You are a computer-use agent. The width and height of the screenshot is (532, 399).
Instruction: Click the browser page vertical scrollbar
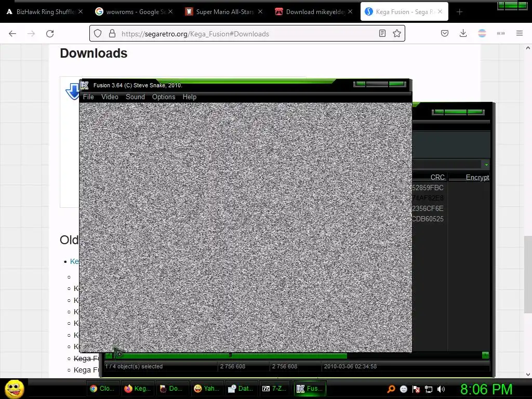pos(528,275)
